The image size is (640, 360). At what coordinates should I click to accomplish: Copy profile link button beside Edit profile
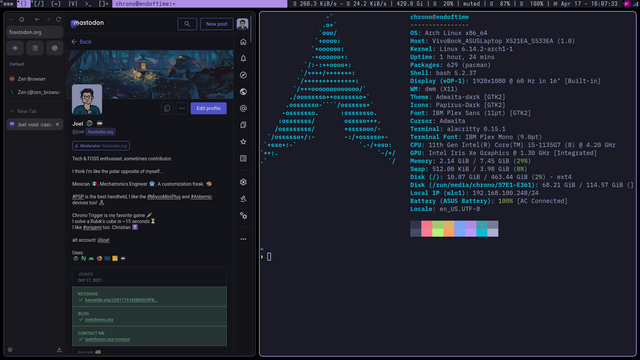pos(167,108)
